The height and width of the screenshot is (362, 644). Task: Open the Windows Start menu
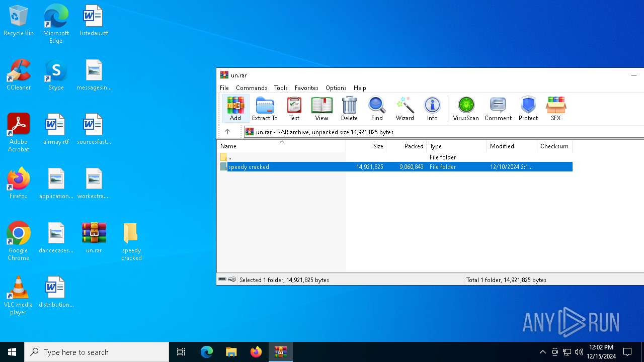tap(12, 352)
